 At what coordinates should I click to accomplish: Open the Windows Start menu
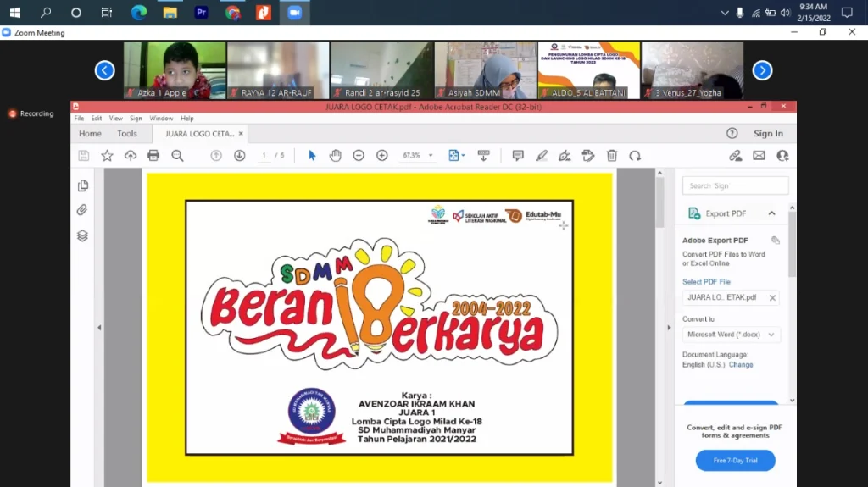pos(15,12)
